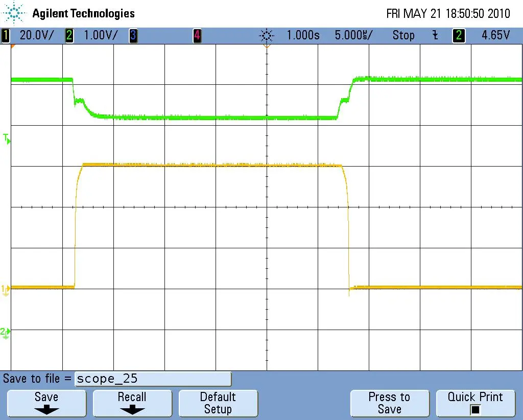Click channel 1 ground level marker

(x=6, y=290)
